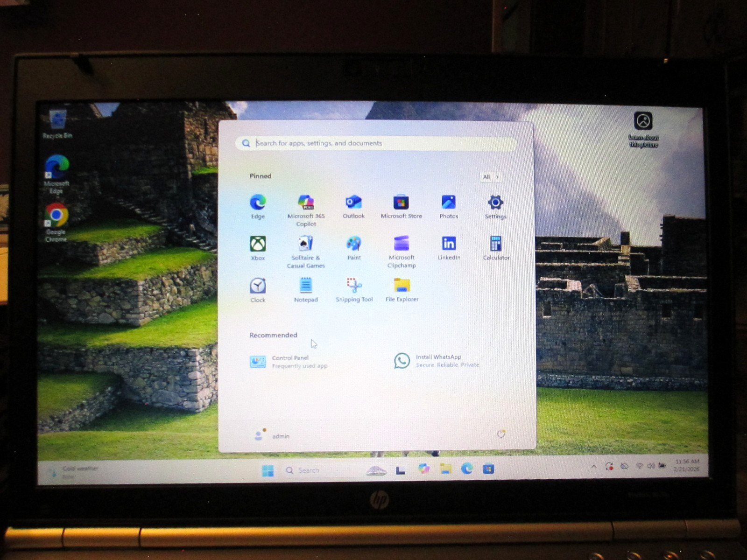
Task: Open Snipping Tool
Action: [x=354, y=290]
